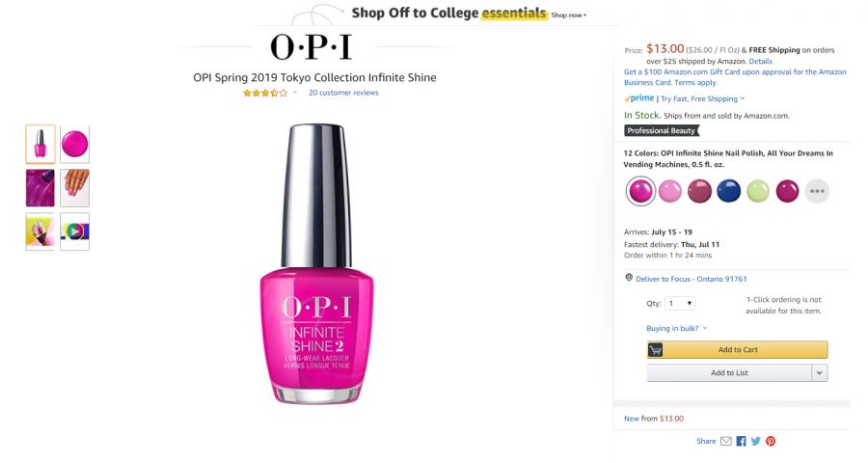Share product via email envelope icon
868x463 pixels.
pyautogui.click(x=725, y=442)
